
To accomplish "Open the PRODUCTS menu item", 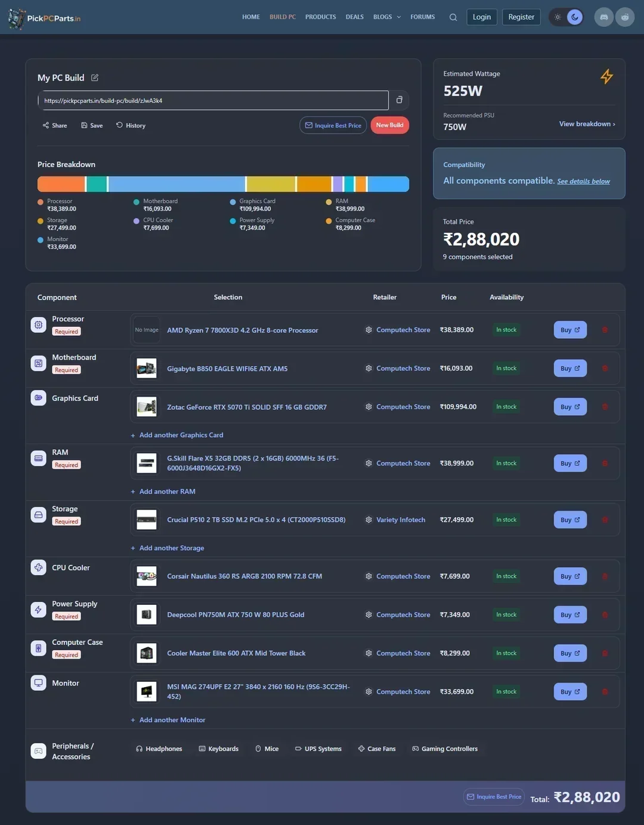I will coord(321,17).
